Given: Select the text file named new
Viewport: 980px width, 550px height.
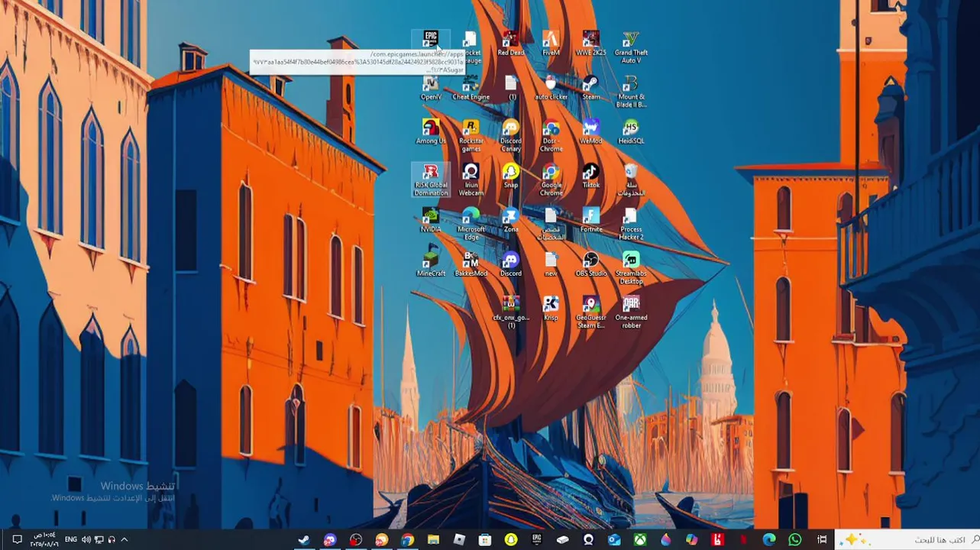Looking at the screenshot, I should (x=551, y=264).
